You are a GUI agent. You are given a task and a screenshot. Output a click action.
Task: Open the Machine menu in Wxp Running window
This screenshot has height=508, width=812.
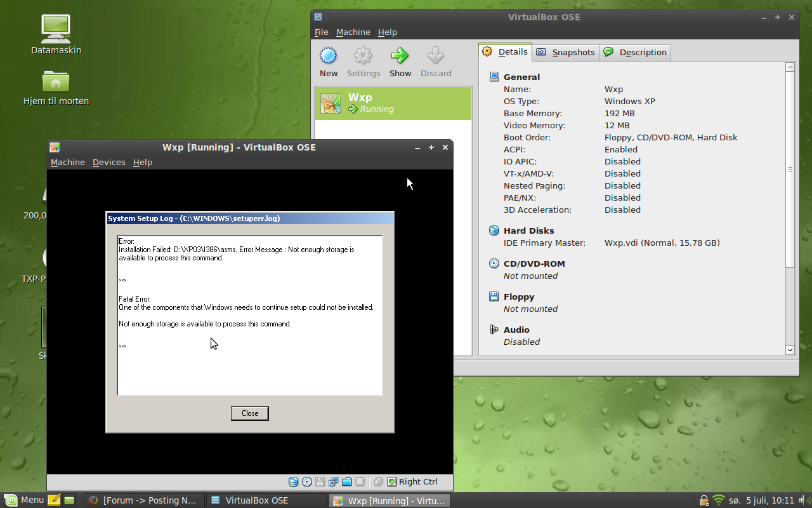pos(68,162)
